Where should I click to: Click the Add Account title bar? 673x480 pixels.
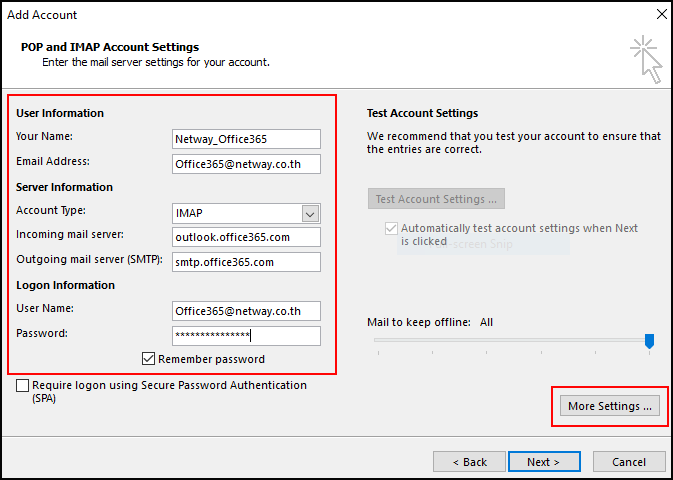[x=300, y=15]
